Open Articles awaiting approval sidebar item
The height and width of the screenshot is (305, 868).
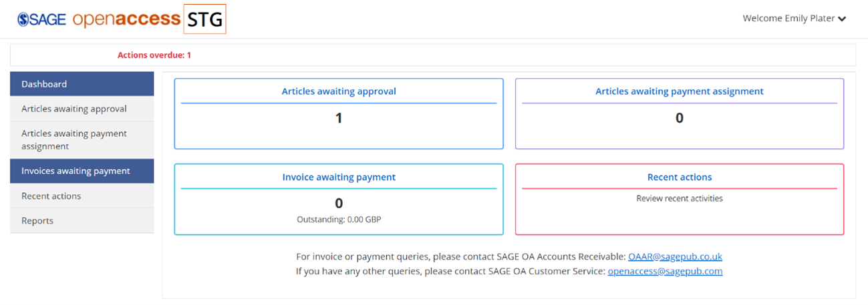[82, 109]
